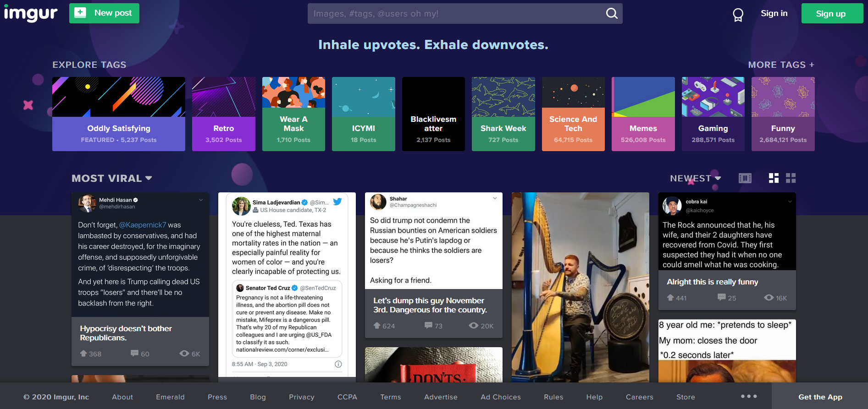The height and width of the screenshot is (409, 868).
Task: Expand chevron on the Mehdi Hasan tweet
Action: tap(201, 200)
